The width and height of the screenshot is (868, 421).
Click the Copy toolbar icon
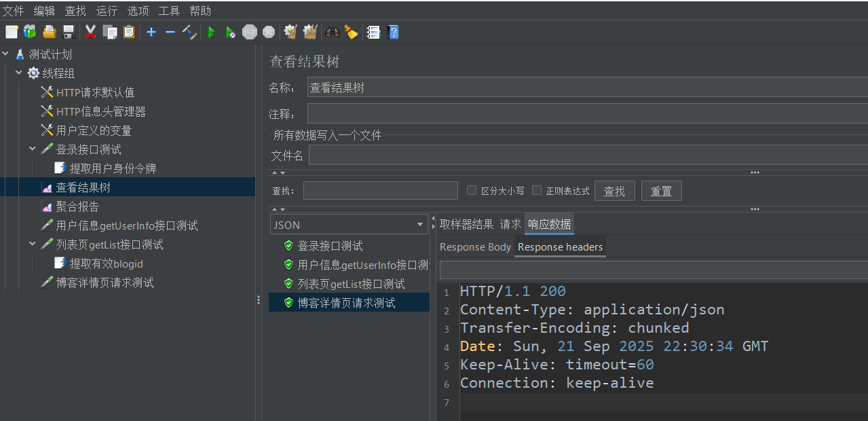point(110,32)
